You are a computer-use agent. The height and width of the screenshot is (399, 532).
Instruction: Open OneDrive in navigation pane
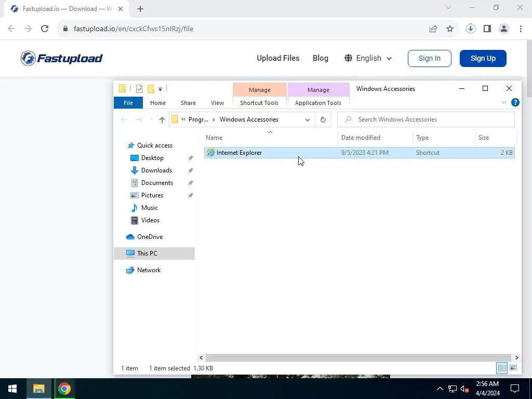[150, 237]
